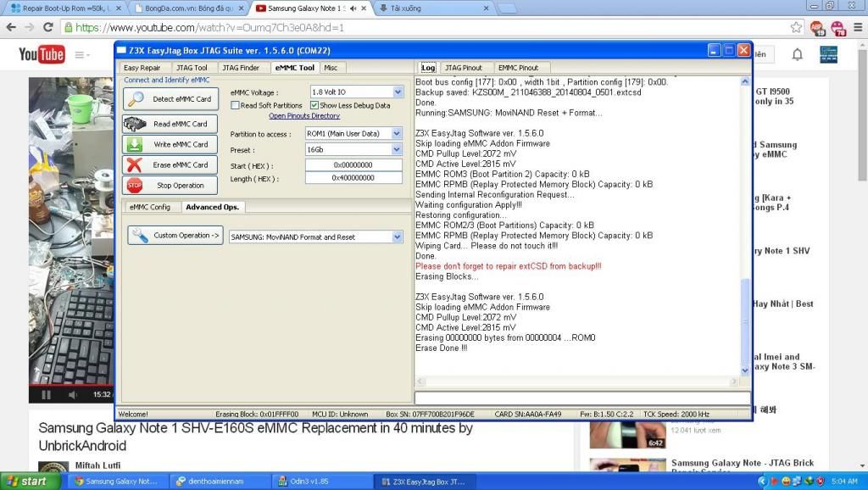Switch to BongDa.com.vn browser tab
The image size is (868, 490).
tap(189, 8)
